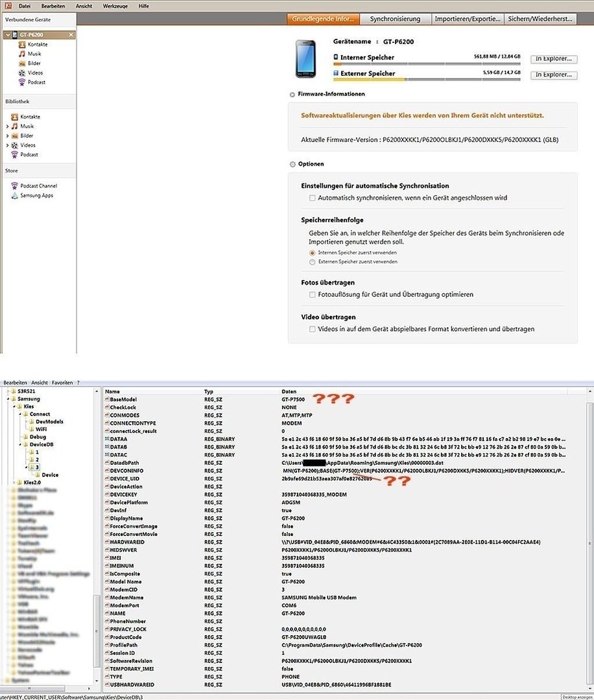The height and width of the screenshot is (700, 594).
Task: Collapse the DeviceDB registry key
Action: pos(20,444)
